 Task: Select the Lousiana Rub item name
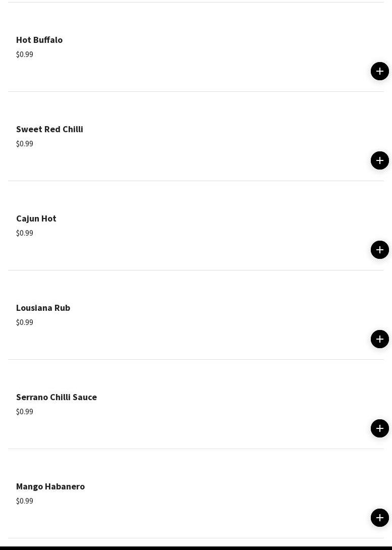(x=43, y=308)
